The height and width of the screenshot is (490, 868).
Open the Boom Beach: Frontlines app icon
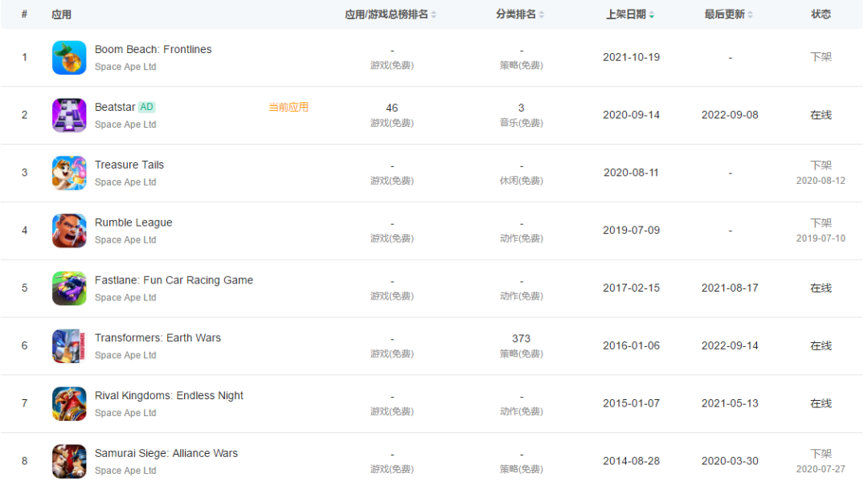[69, 58]
